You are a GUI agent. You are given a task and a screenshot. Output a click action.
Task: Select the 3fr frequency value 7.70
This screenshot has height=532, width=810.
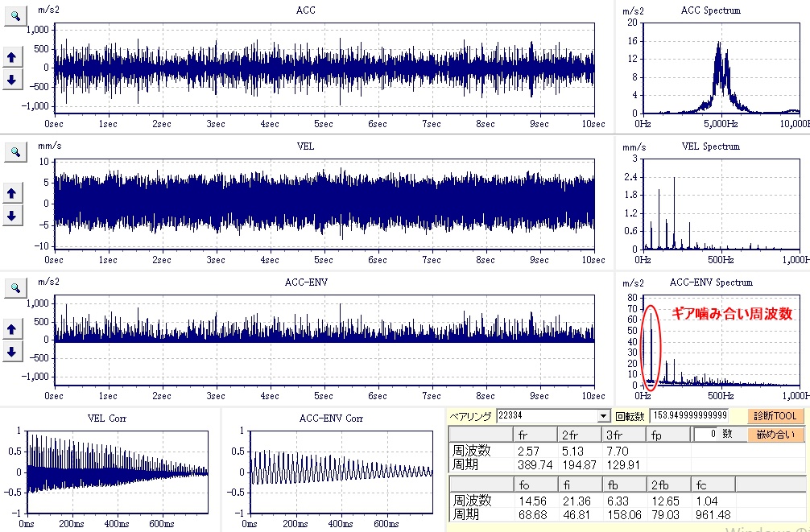pos(618,451)
